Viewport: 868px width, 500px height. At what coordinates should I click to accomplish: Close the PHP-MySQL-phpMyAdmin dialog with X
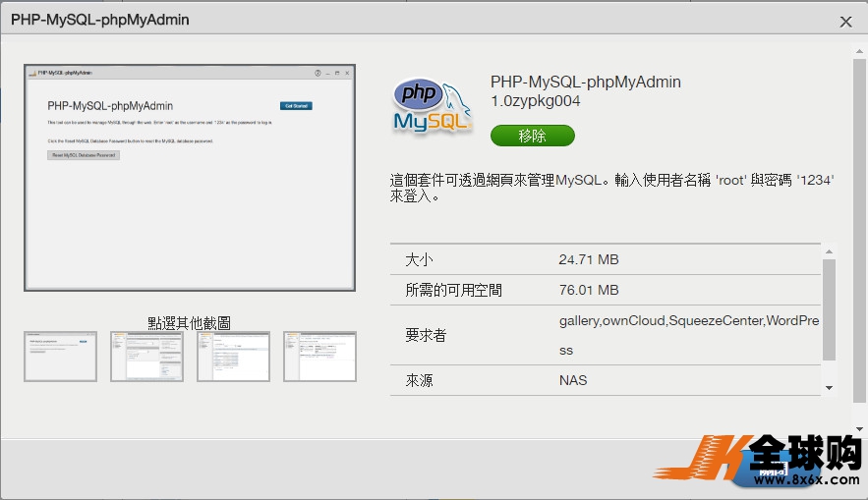(x=845, y=21)
